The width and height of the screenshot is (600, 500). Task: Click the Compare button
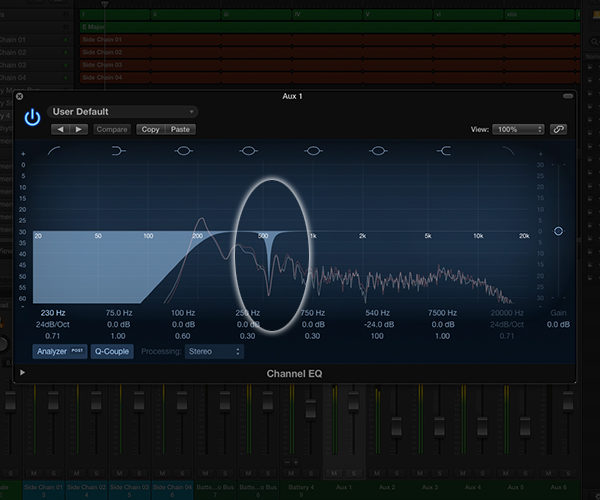coord(112,129)
